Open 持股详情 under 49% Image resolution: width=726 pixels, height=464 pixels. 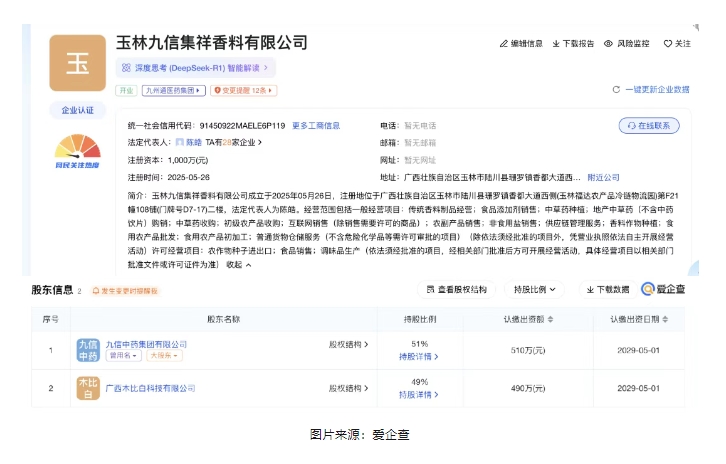(419, 395)
